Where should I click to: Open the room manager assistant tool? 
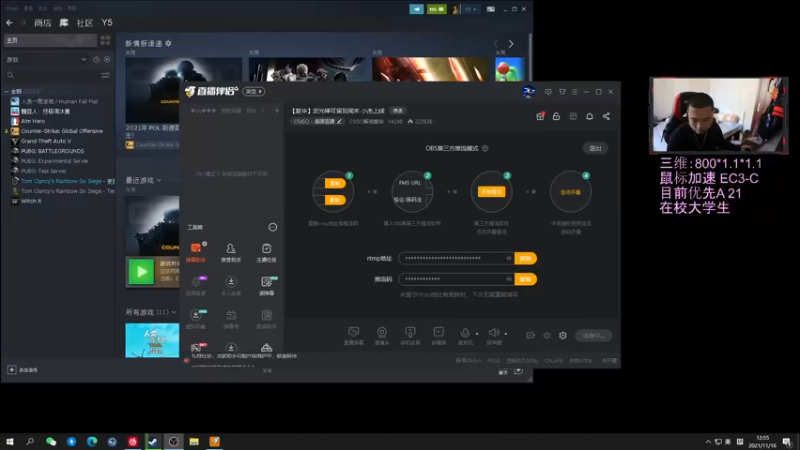[x=231, y=252]
